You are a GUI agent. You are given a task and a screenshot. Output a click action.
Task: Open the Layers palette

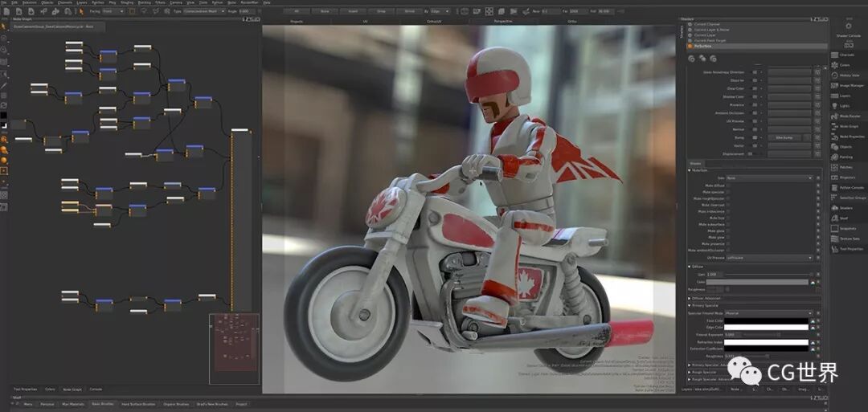pos(842,96)
